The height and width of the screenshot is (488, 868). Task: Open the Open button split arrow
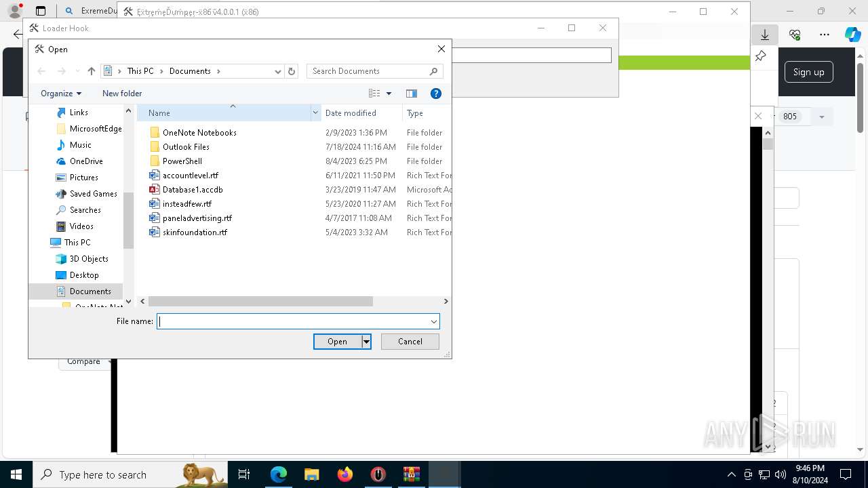pos(366,342)
